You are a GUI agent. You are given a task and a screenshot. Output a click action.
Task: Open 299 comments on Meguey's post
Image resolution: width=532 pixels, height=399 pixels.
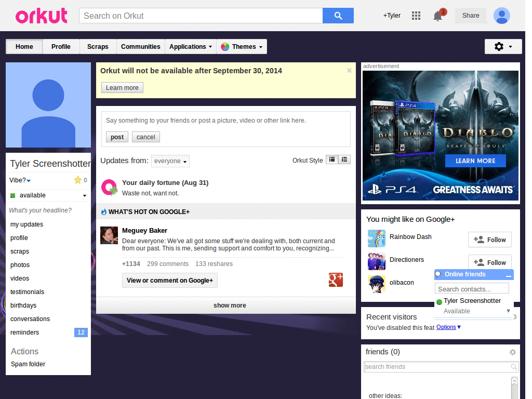pyautogui.click(x=168, y=264)
